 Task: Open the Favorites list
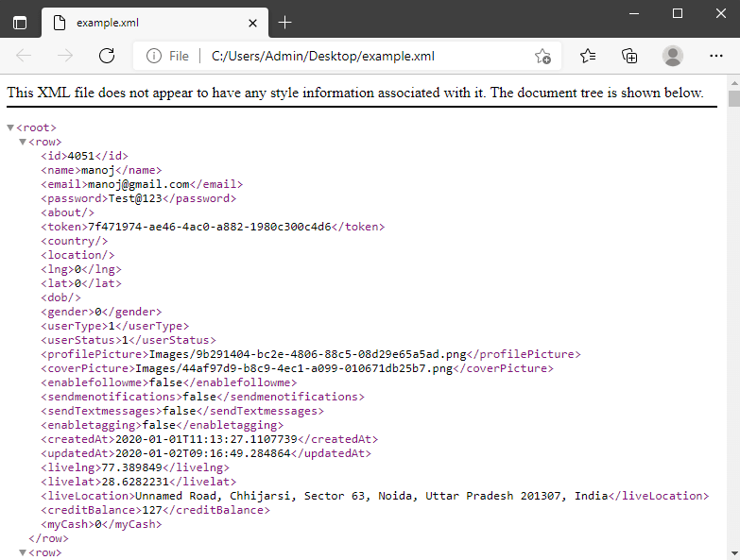(x=588, y=56)
